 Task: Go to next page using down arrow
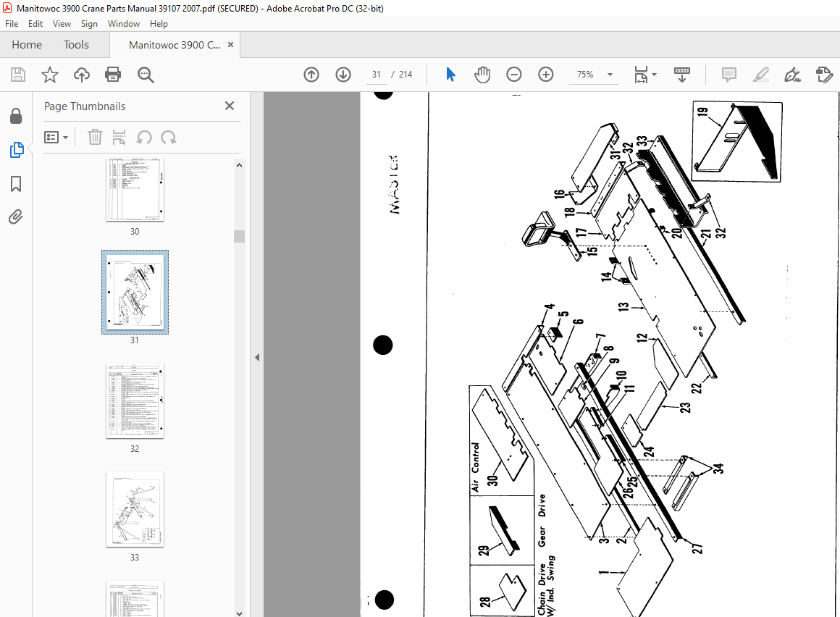click(x=343, y=75)
